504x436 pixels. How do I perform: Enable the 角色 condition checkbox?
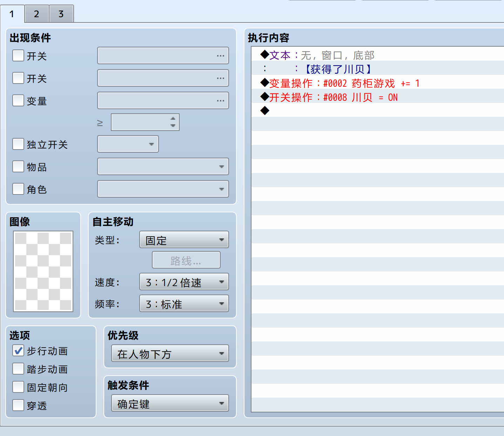18,189
